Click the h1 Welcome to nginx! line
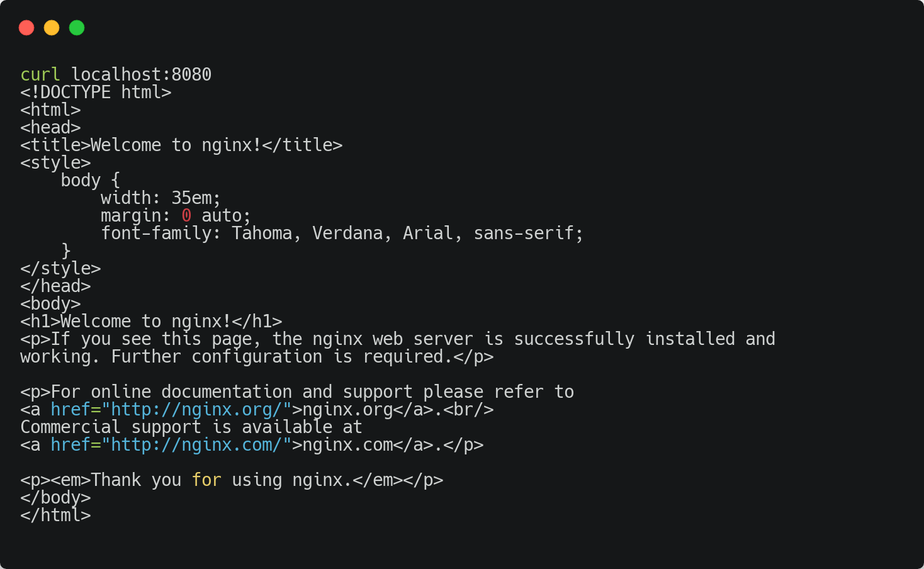The height and width of the screenshot is (569, 924). coord(151,322)
